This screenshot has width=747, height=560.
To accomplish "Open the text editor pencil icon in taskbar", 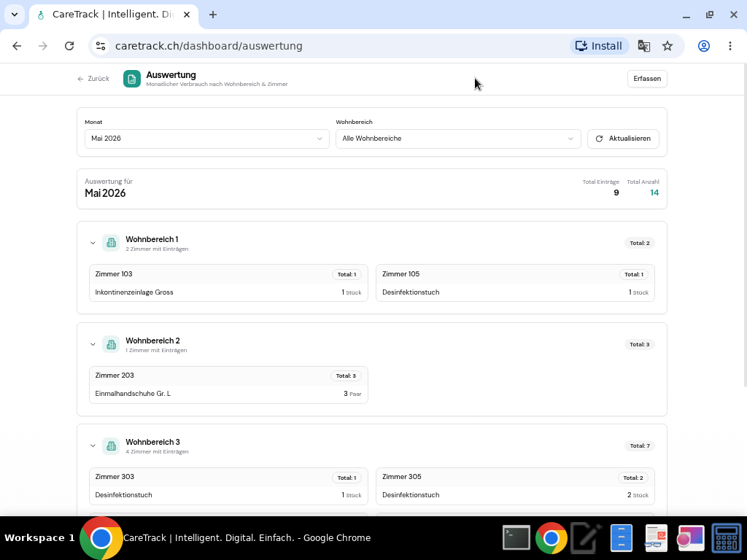I will coord(586,538).
